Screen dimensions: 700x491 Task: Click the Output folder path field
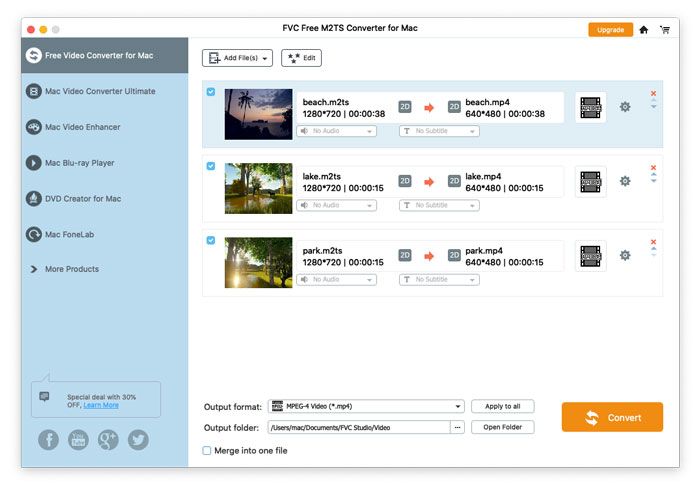click(358, 427)
